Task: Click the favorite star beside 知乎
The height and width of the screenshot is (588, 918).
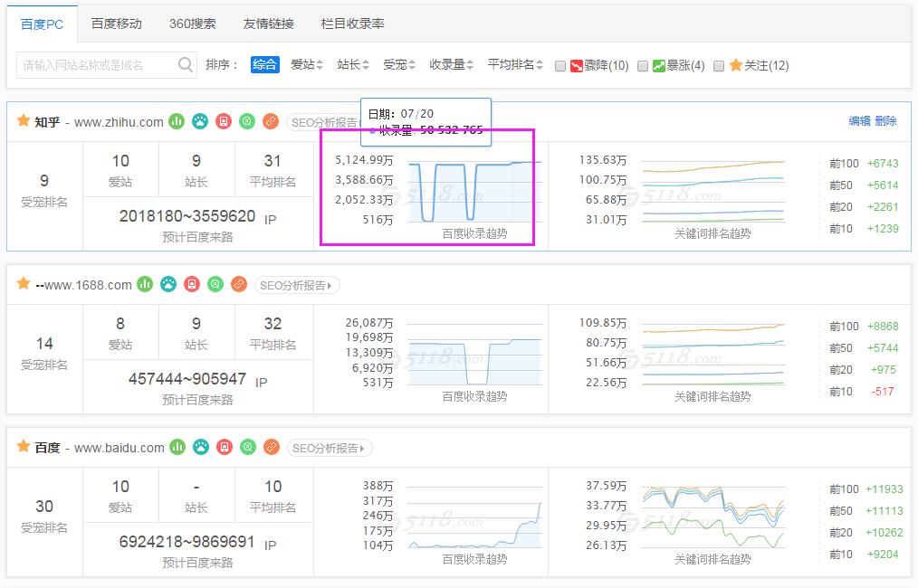Action: coord(24,121)
